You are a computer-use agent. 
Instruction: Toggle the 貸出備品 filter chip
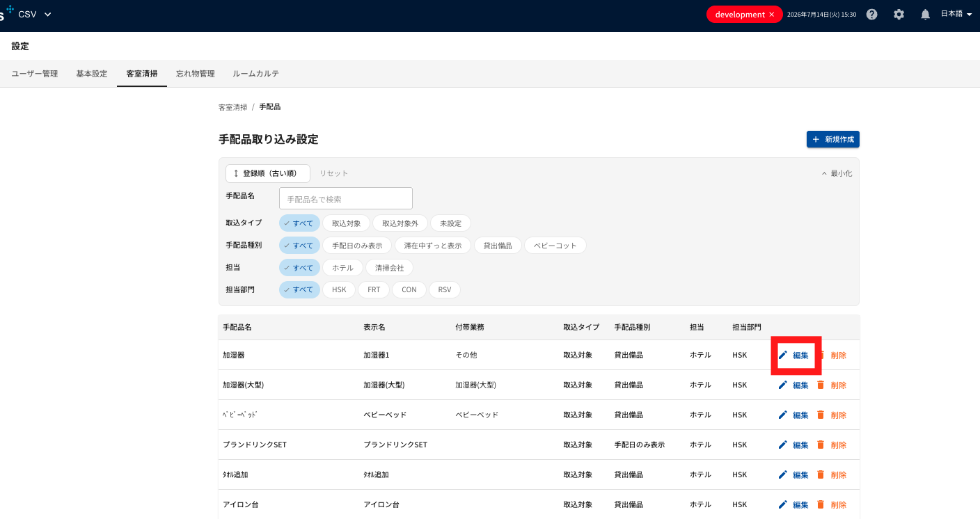coord(498,246)
